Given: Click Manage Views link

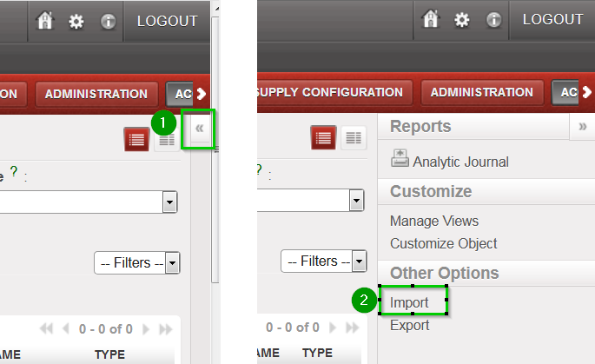Looking at the screenshot, I should 434,221.
